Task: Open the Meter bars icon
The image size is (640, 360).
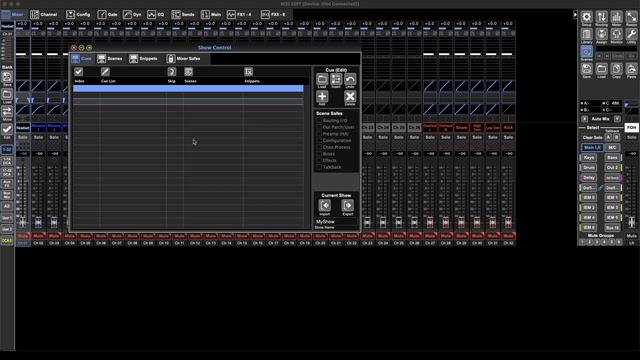Action: pos(616,17)
